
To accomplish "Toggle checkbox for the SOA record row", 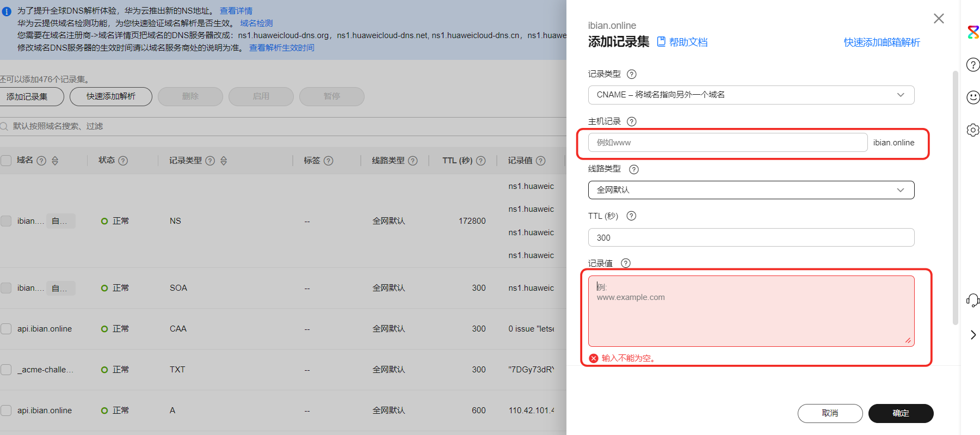I will (6, 288).
